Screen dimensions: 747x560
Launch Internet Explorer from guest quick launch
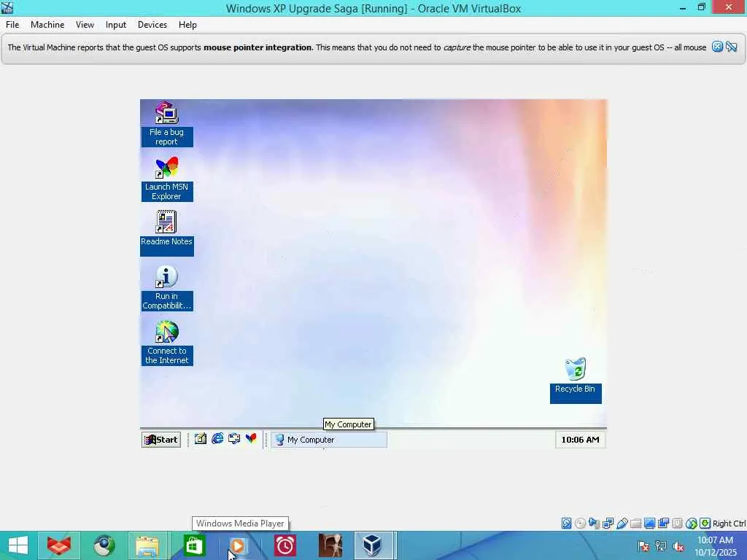point(217,438)
